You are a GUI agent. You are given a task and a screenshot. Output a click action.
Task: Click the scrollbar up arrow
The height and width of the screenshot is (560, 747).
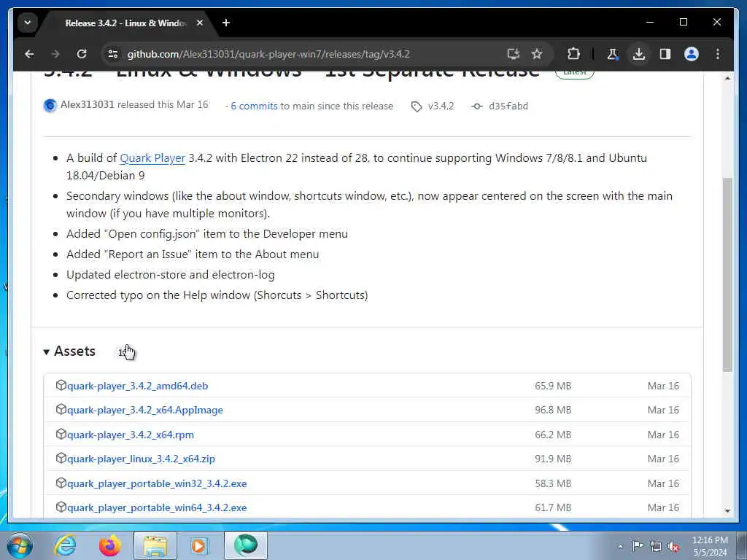[727, 78]
